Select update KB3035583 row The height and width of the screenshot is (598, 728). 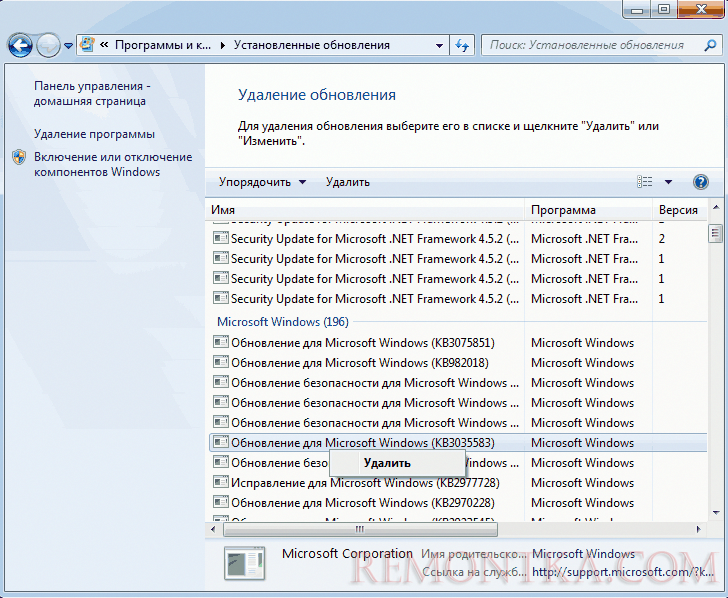click(458, 442)
